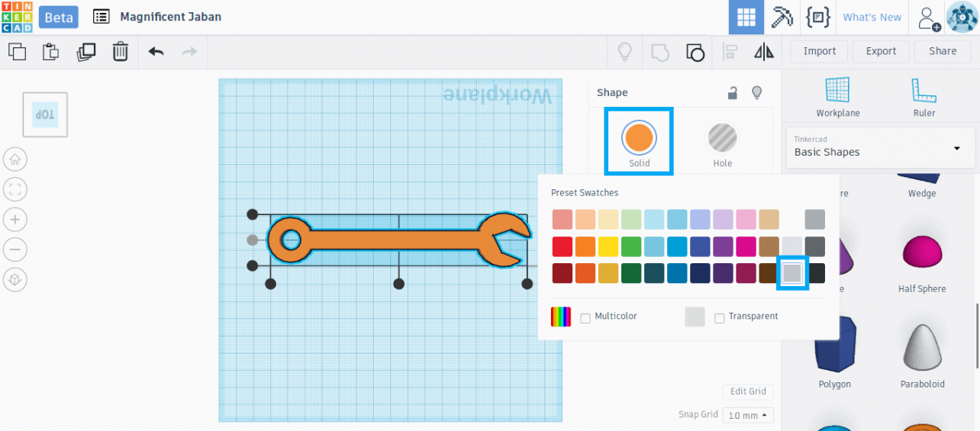Viewport: 980px width, 431px height.
Task: Click the Paste clipboard icon
Action: click(50, 52)
